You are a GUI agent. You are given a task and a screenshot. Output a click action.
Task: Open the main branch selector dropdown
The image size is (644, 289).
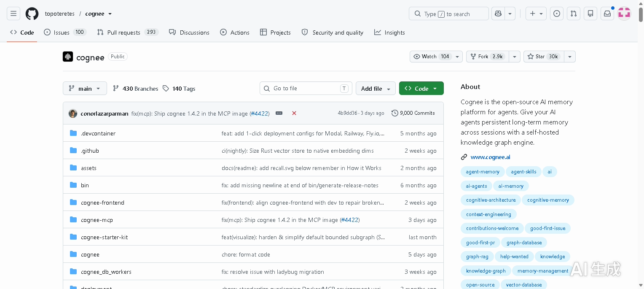85,89
